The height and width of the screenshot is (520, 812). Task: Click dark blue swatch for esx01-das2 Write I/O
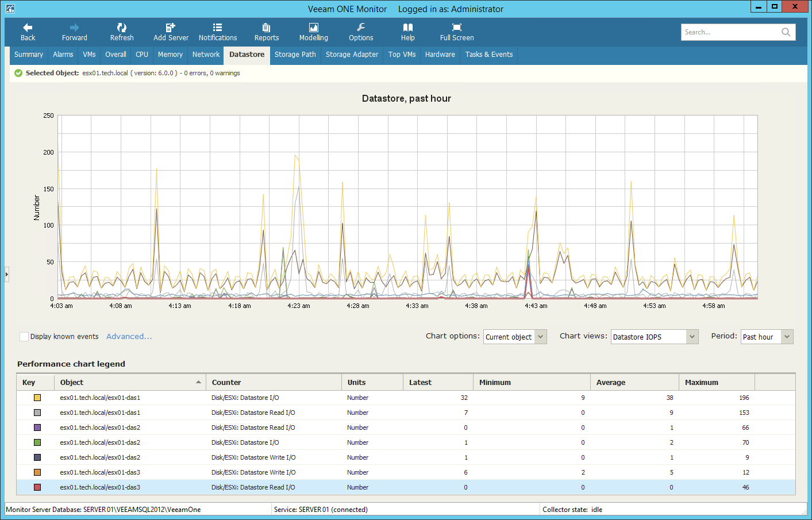(x=37, y=457)
